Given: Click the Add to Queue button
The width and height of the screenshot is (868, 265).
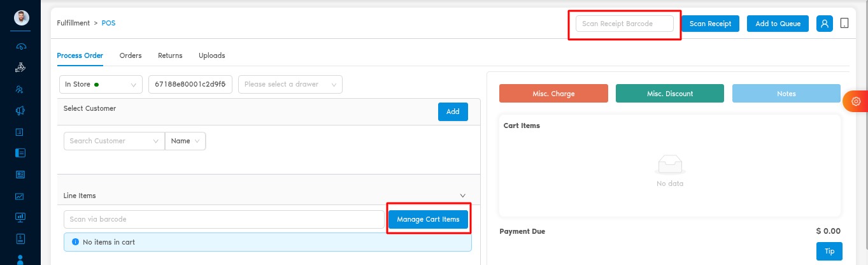Looking at the screenshot, I should 778,24.
